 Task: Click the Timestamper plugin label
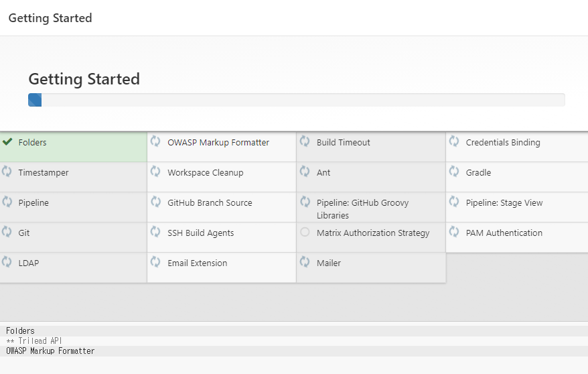[44, 172]
